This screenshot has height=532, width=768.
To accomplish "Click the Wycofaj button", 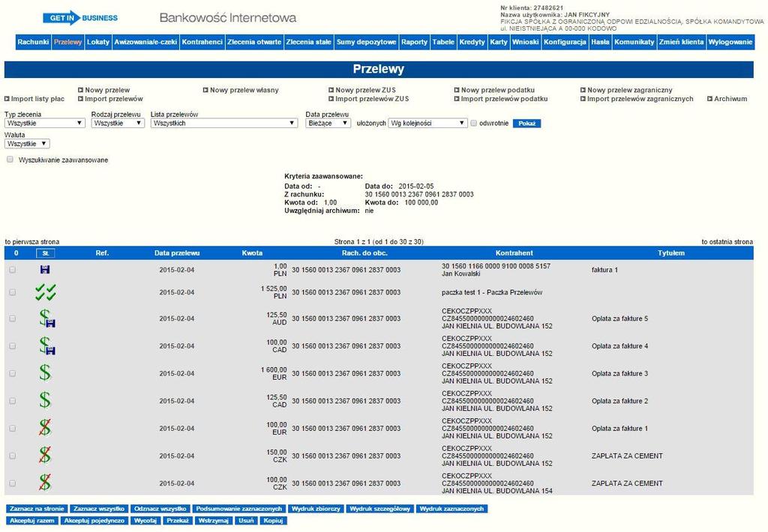I will (x=145, y=521).
